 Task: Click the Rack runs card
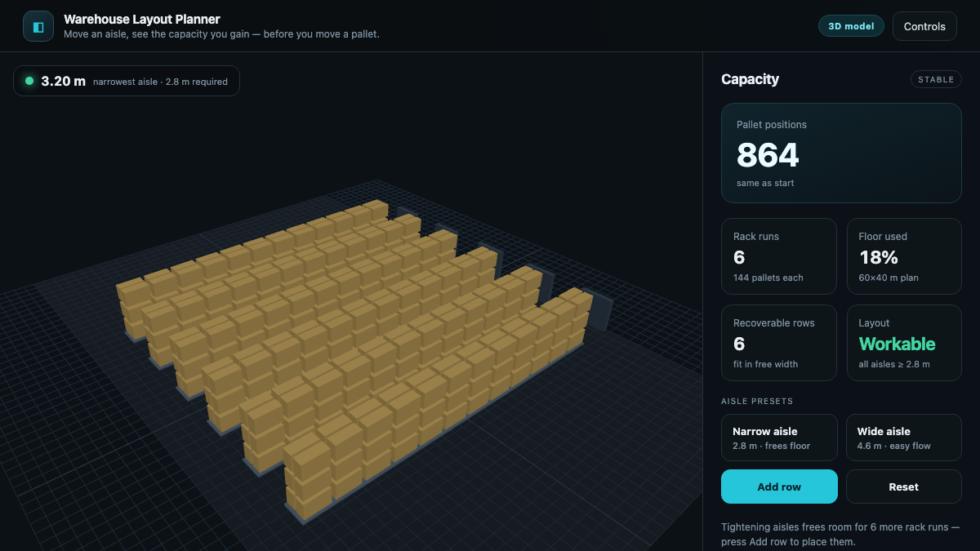tap(779, 256)
